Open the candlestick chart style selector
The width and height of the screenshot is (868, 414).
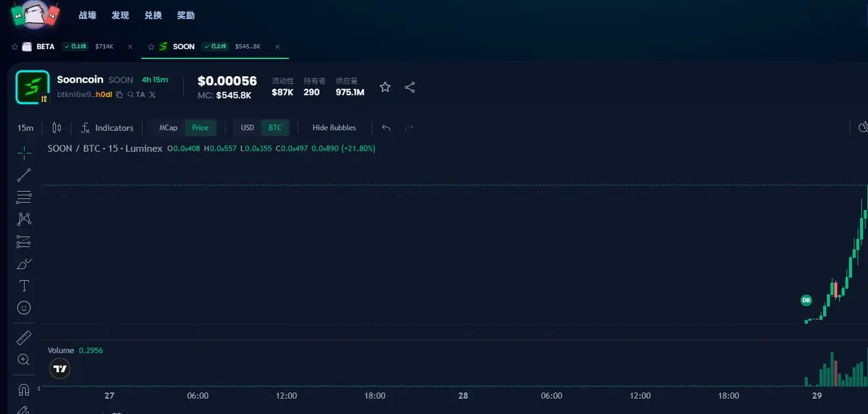click(x=56, y=128)
